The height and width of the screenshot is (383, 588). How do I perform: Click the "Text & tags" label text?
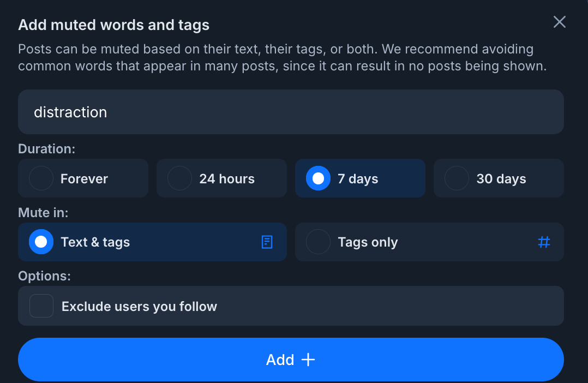point(95,242)
